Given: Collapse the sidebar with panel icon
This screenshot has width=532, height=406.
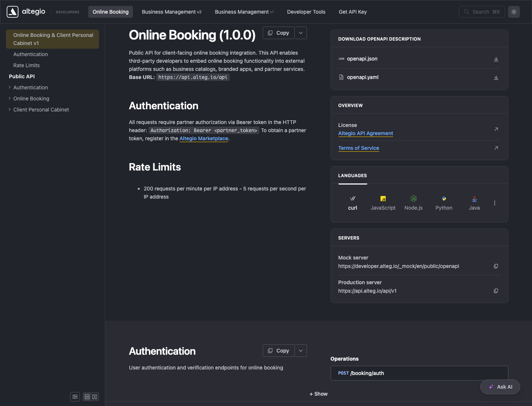Looking at the screenshot, I should (x=75, y=397).
